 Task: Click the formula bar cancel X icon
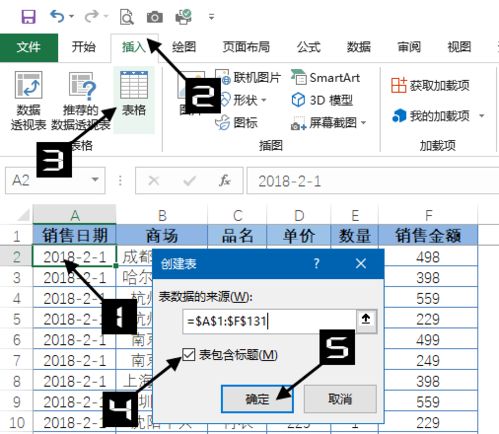click(x=154, y=181)
